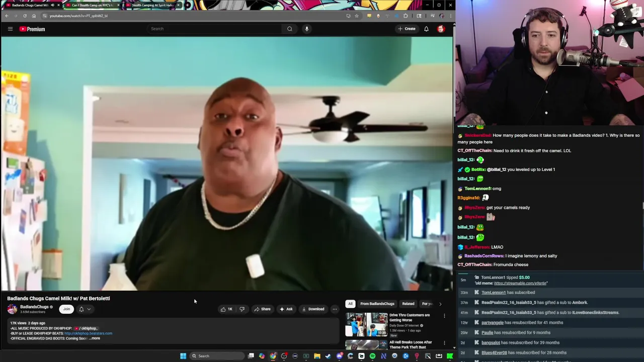This screenshot has height=362, width=644.
Task: Join the BadlandsChugs channel
Action: coord(66,309)
